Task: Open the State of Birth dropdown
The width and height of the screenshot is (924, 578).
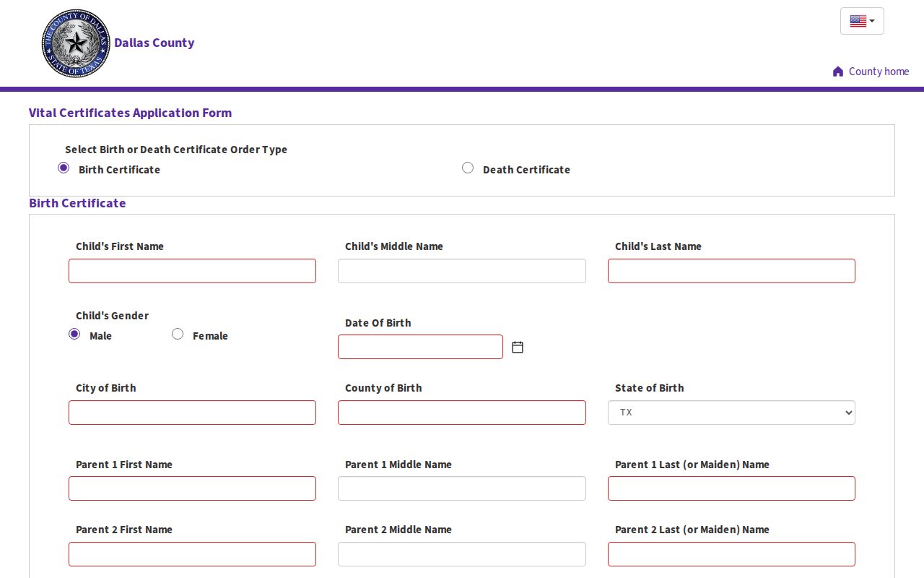Action: click(731, 413)
